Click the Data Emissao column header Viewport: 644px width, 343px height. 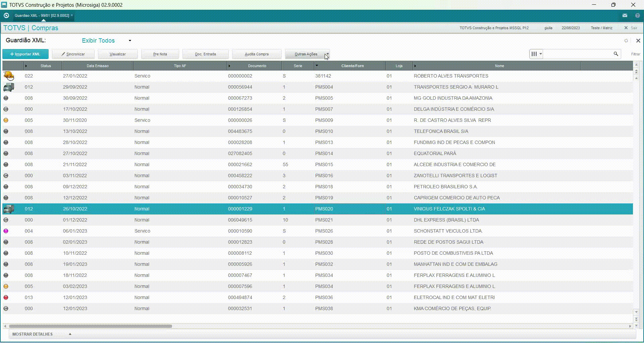pos(98,66)
